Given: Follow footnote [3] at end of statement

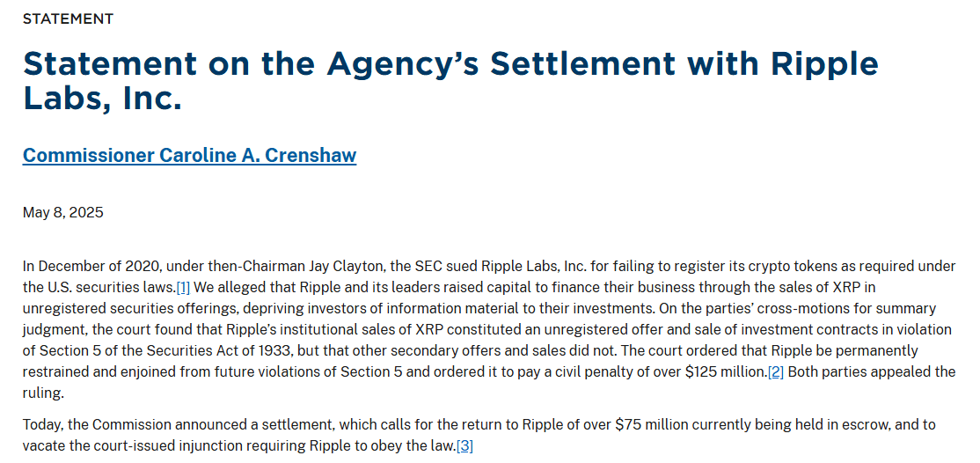Looking at the screenshot, I should click(x=464, y=445).
